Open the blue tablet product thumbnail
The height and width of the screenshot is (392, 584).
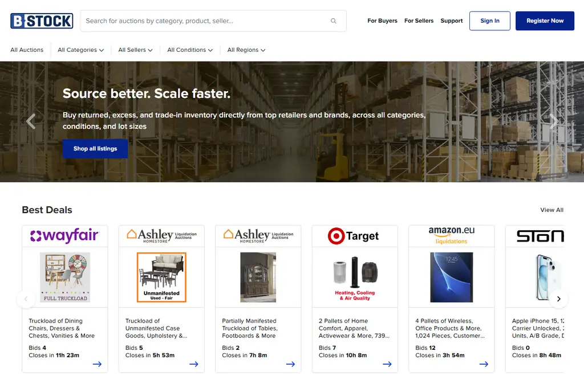452,277
